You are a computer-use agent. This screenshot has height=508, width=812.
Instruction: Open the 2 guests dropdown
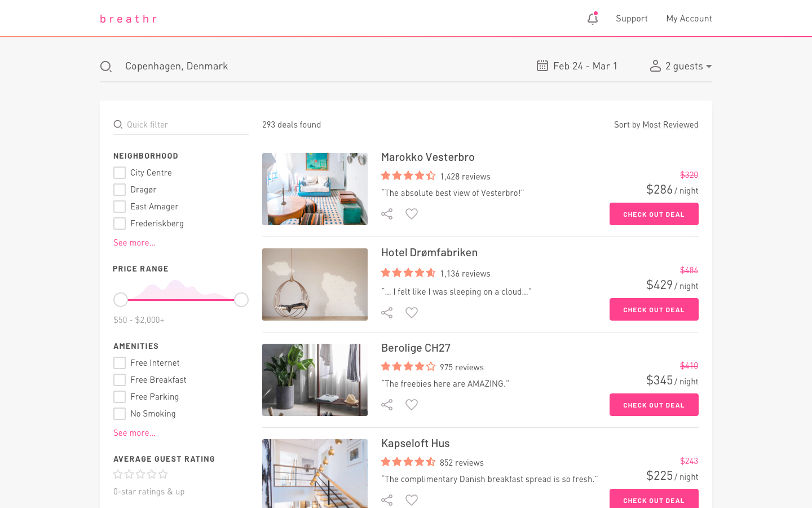(681, 66)
